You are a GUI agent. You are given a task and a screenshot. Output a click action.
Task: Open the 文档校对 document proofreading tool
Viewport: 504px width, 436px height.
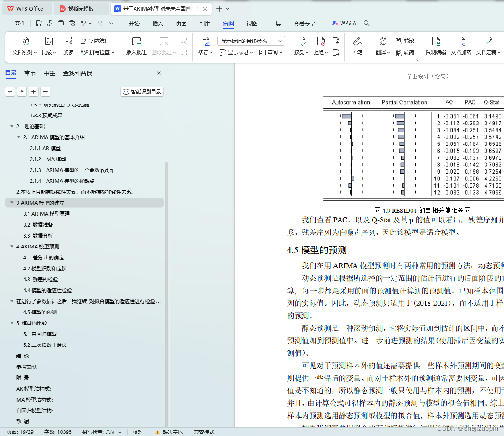25,46
